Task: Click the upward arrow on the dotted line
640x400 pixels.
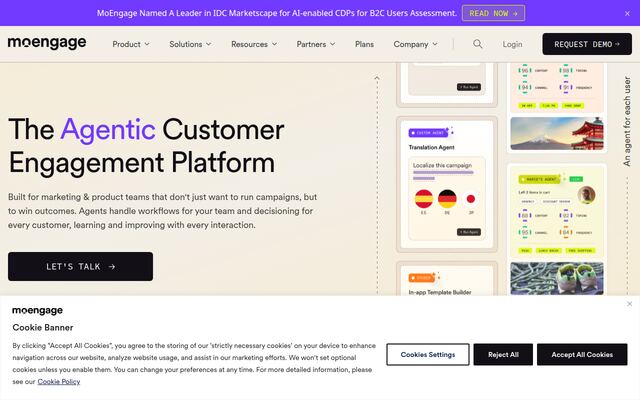Action: click(377, 78)
